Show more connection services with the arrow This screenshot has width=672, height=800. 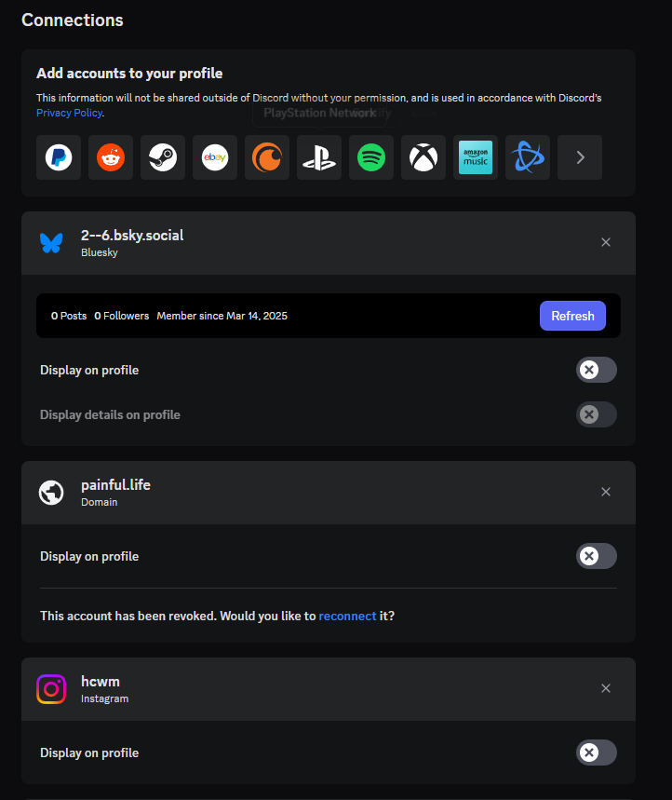[x=580, y=157]
